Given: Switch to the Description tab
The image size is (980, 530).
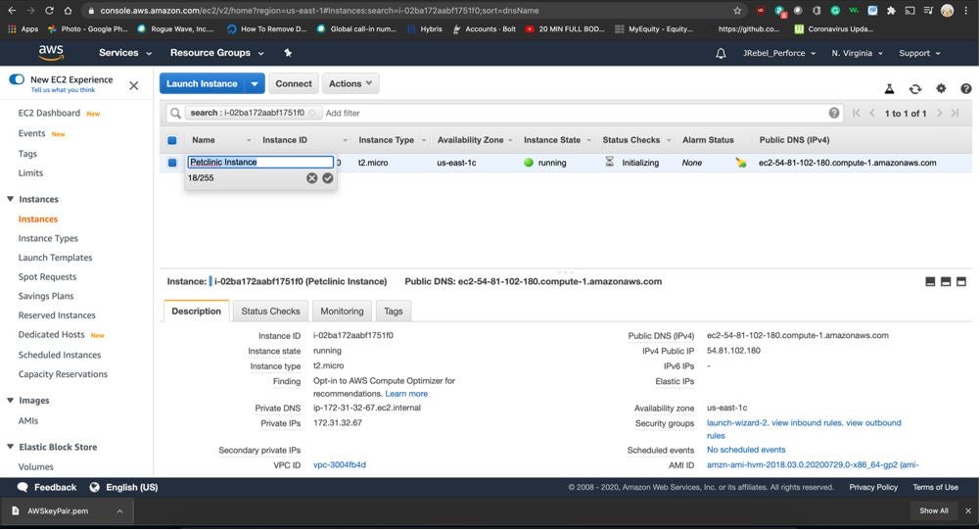Looking at the screenshot, I should (196, 311).
